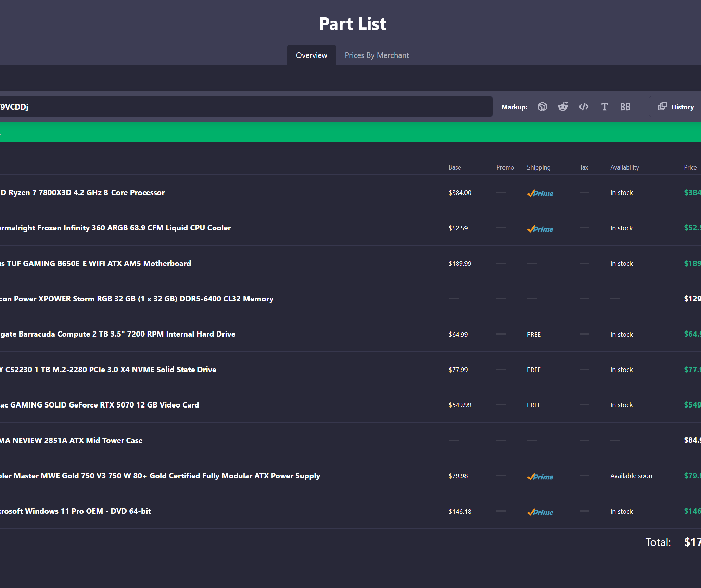The width and height of the screenshot is (701, 588).
Task: Click the Prime logo in the Power Supply row
Action: pos(540,476)
